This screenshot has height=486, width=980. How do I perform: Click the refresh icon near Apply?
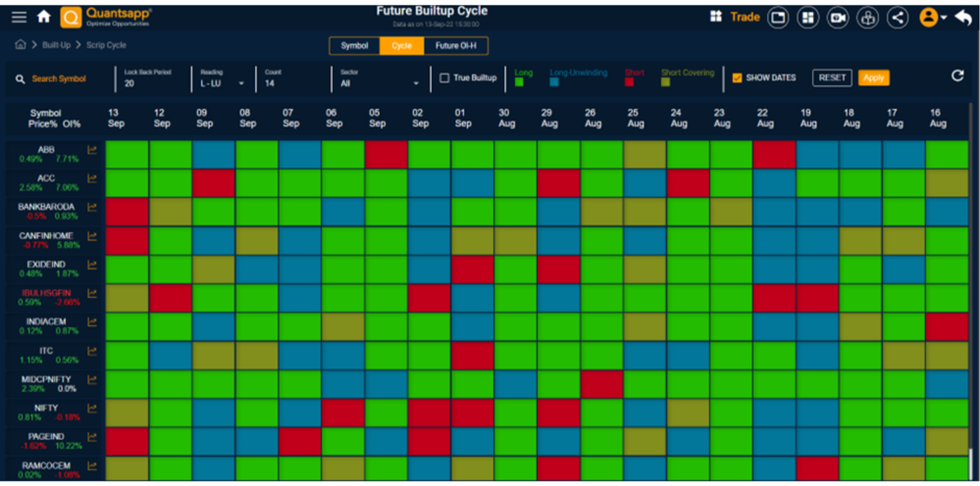[x=958, y=76]
